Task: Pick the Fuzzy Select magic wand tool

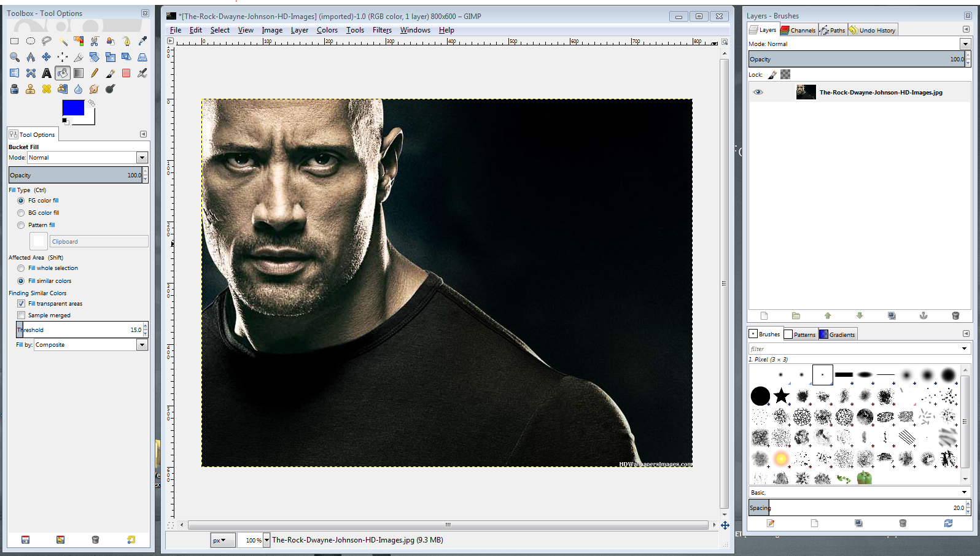Action: 63,41
